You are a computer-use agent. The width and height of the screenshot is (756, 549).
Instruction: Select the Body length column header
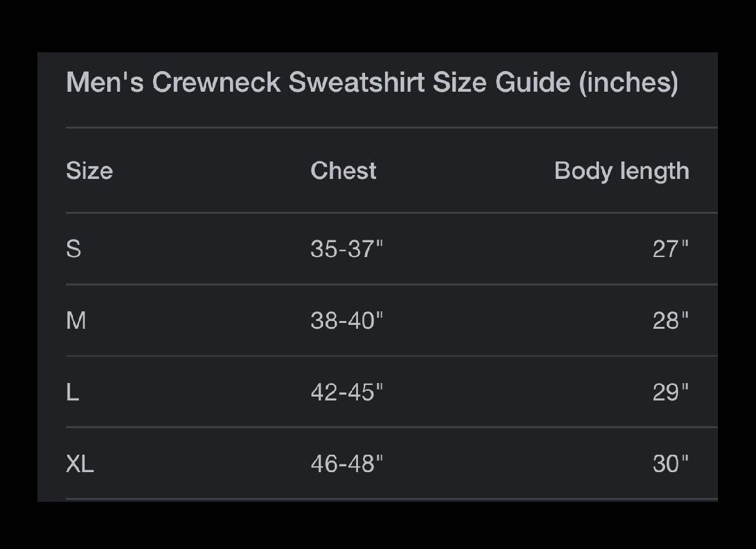coord(622,172)
